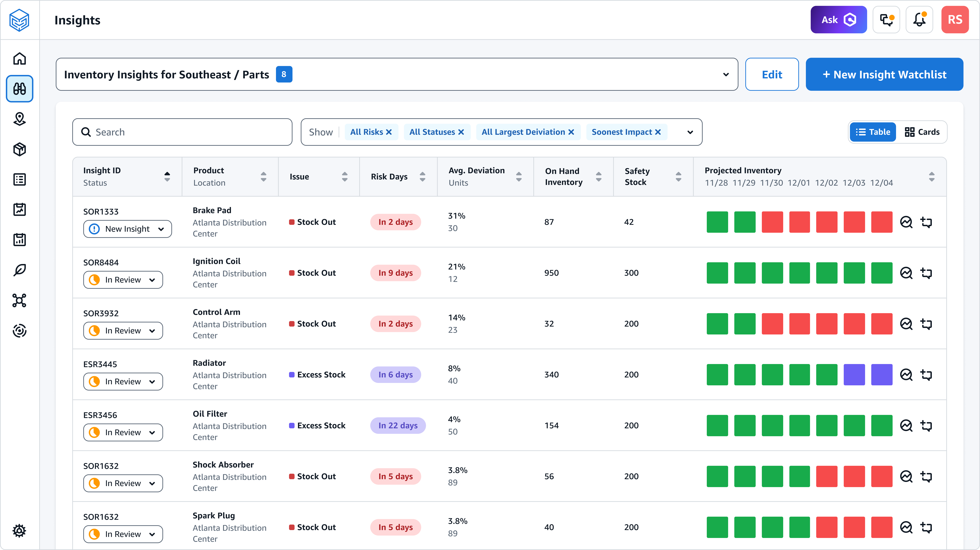
Task: Remove the Soonest Impact filter chip
Action: tap(658, 132)
